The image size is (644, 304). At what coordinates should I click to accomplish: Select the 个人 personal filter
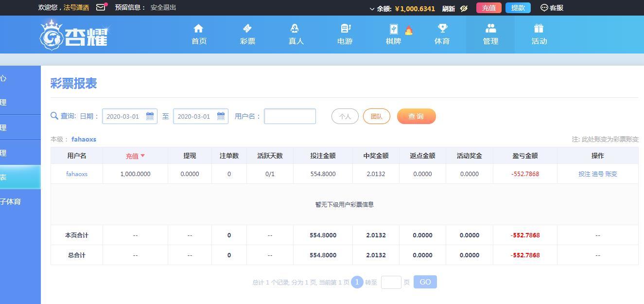pos(345,116)
